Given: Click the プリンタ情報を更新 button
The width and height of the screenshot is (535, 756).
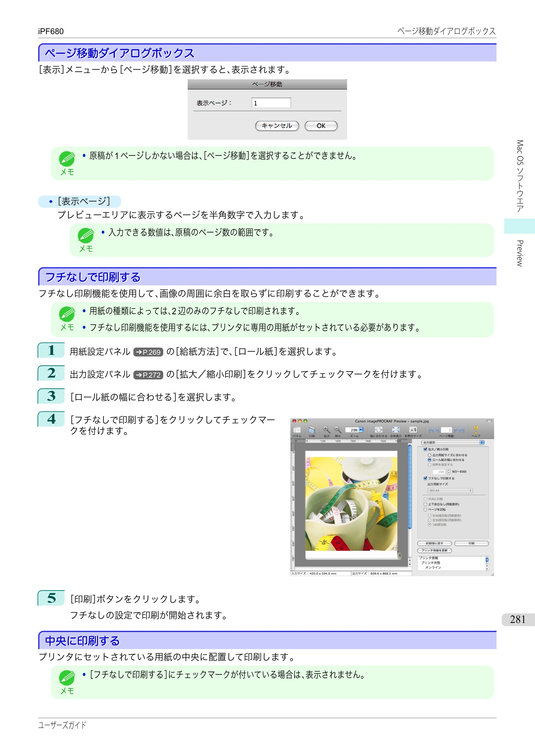Looking at the screenshot, I should coord(434,550).
